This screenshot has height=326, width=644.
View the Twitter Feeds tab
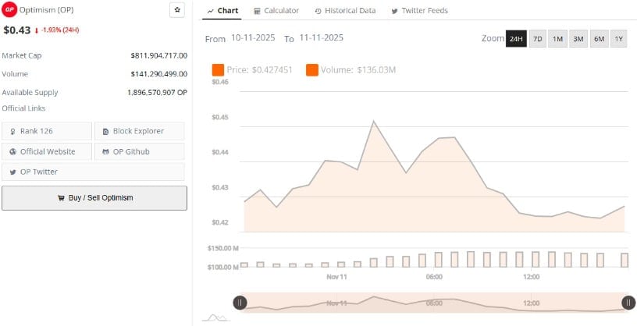[x=419, y=11]
